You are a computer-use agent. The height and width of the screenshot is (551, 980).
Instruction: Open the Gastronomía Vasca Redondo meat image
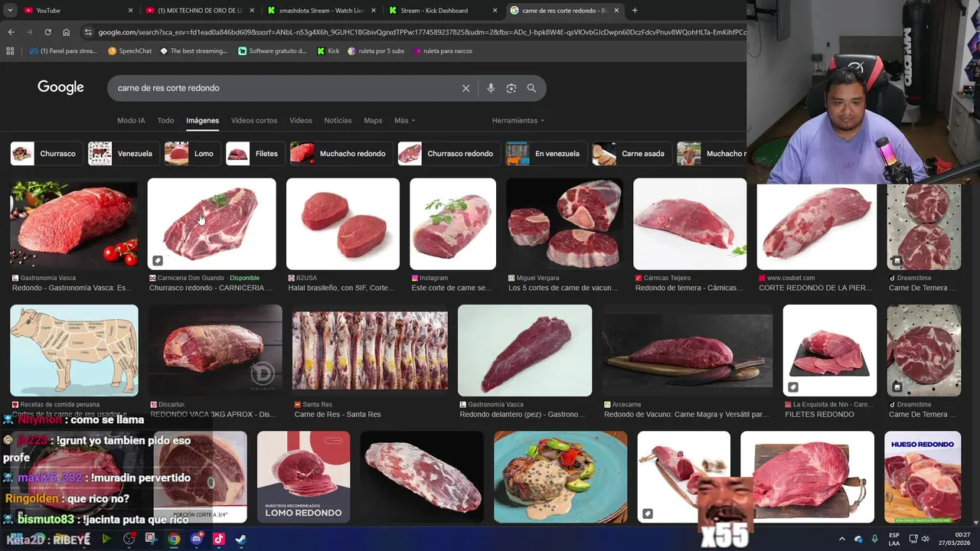coord(73,224)
